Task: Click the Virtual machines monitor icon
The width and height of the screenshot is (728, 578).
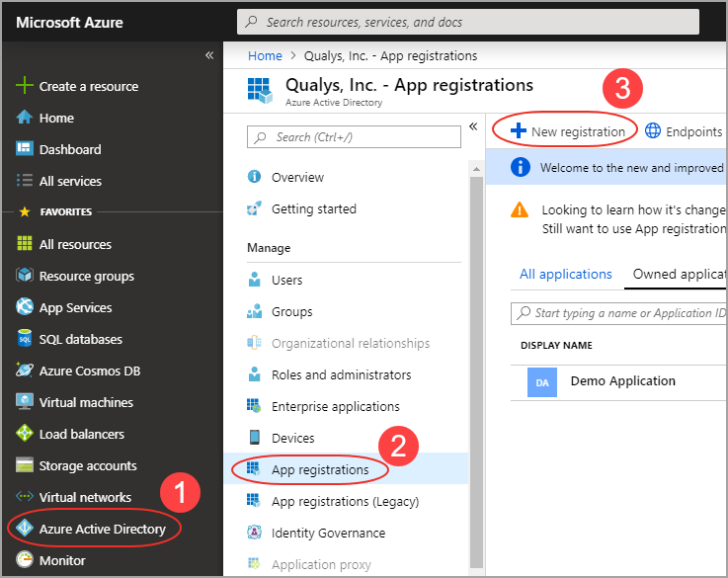Action: point(24,401)
